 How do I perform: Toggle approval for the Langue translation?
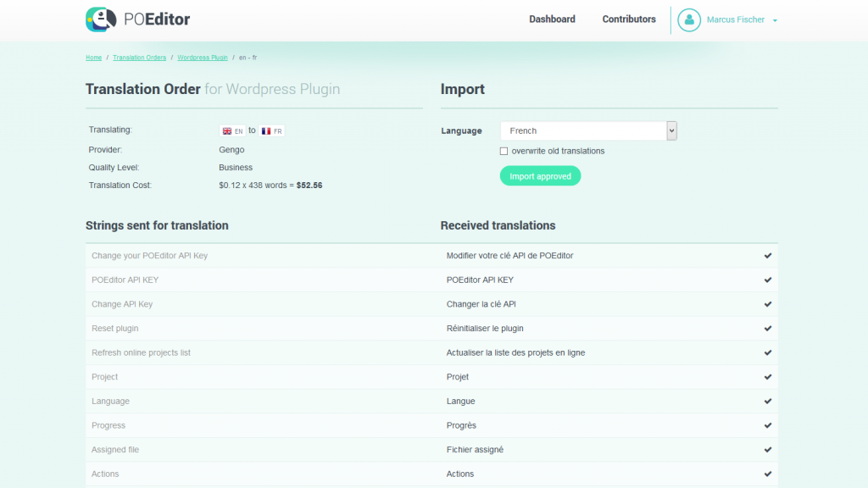768,401
